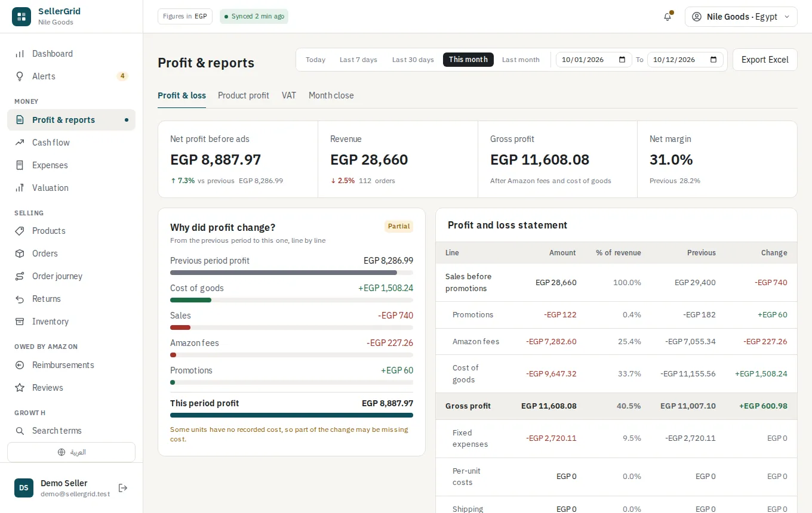This screenshot has width=812, height=513.
Task: Open the Nile Goods · Egypt account dropdown
Action: [x=741, y=17]
